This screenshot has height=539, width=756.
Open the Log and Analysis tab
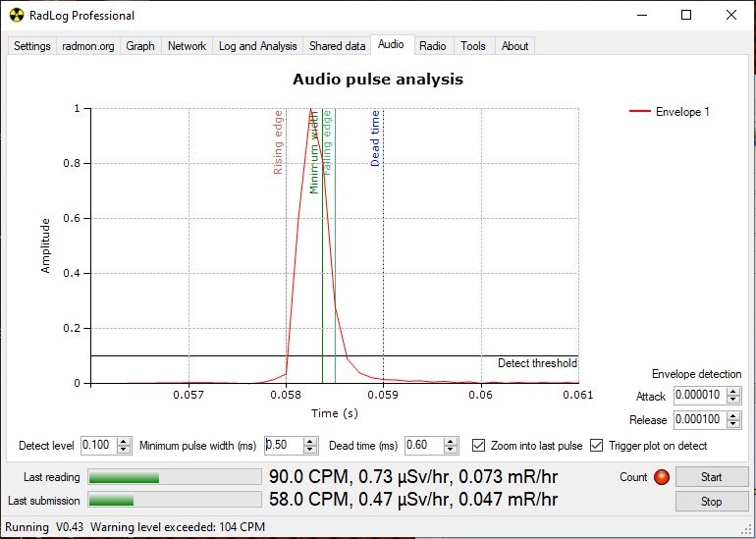click(257, 46)
